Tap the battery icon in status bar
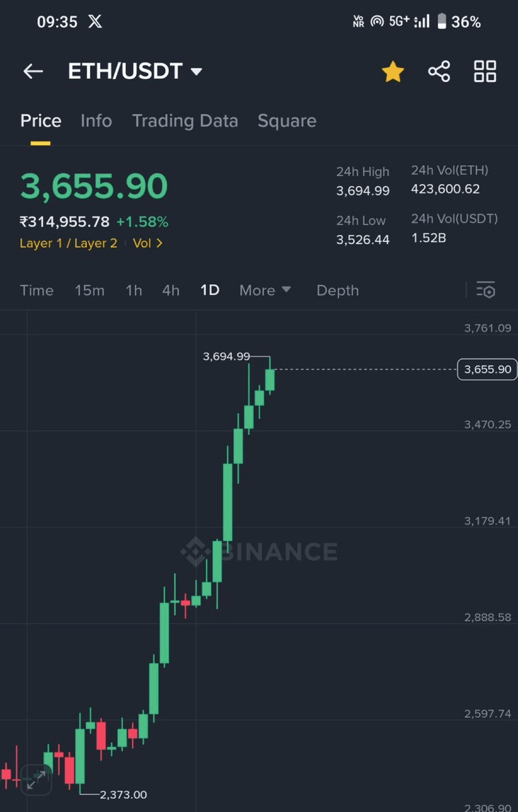This screenshot has height=812, width=518. pos(442,22)
